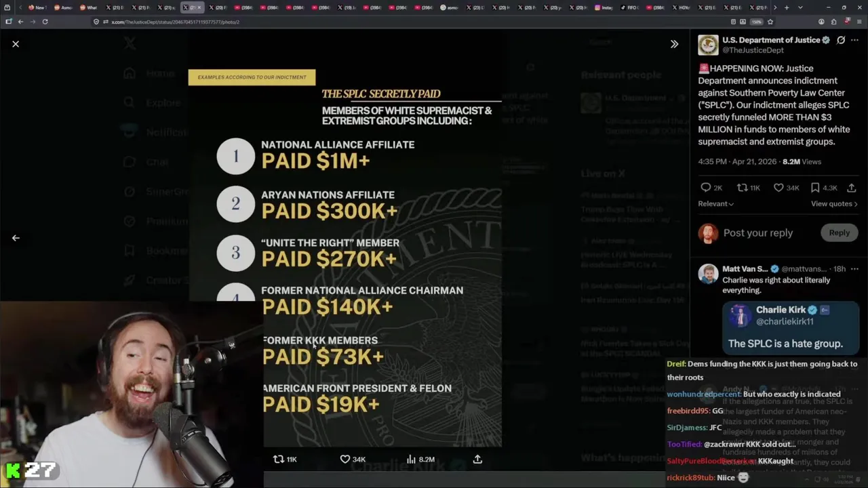Bookmark the DOJ post showing 4.3K
This screenshot has height=488, width=868.
[824, 188]
